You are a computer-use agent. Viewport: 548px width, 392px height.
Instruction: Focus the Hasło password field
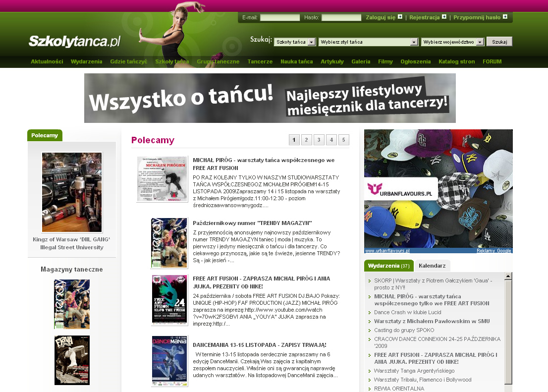[x=341, y=17]
